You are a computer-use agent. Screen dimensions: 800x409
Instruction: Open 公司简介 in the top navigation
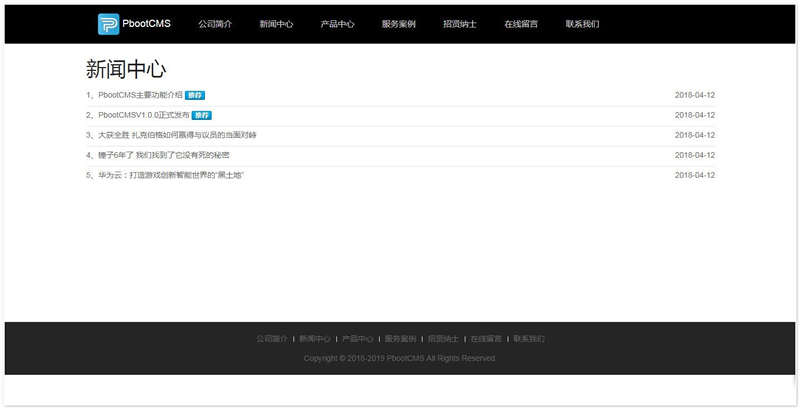(215, 24)
